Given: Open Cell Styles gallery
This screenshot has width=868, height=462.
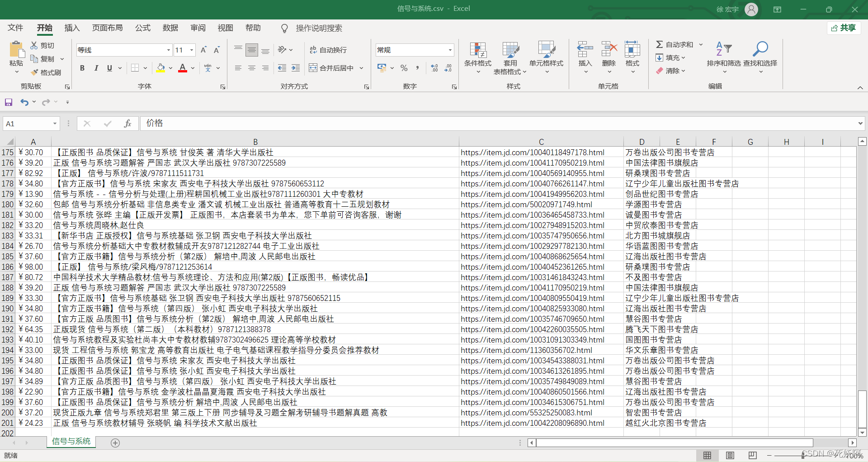Looking at the screenshot, I should click(546, 58).
